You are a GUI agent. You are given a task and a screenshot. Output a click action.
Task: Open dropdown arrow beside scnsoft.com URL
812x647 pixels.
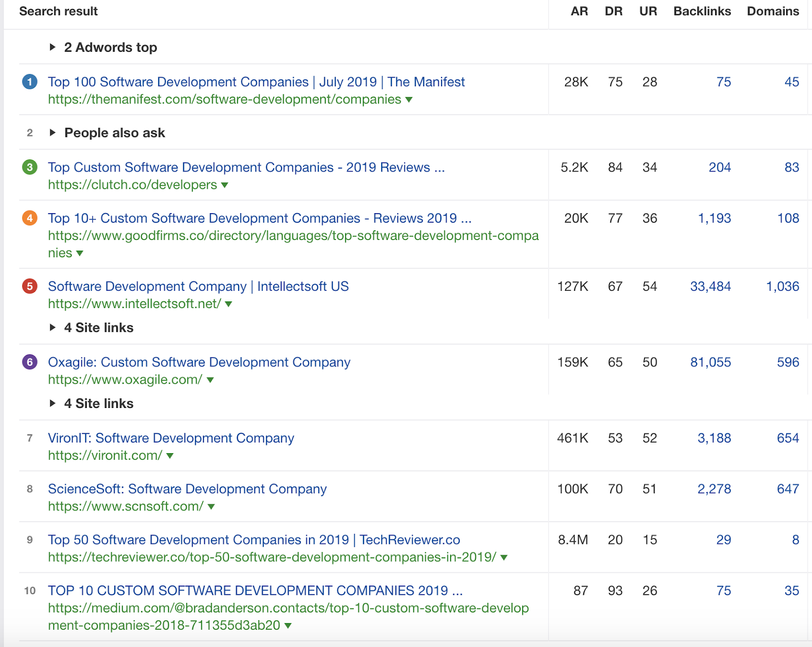tap(212, 507)
